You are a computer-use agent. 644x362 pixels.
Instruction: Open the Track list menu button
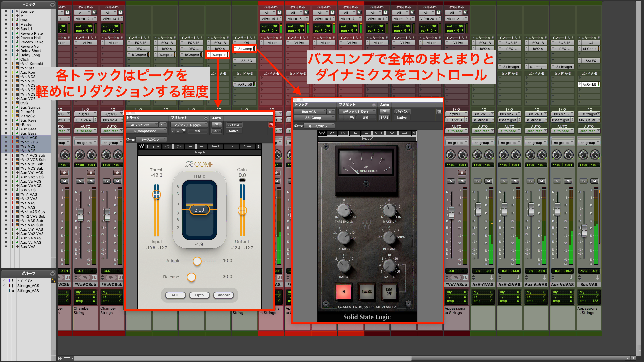click(52, 5)
